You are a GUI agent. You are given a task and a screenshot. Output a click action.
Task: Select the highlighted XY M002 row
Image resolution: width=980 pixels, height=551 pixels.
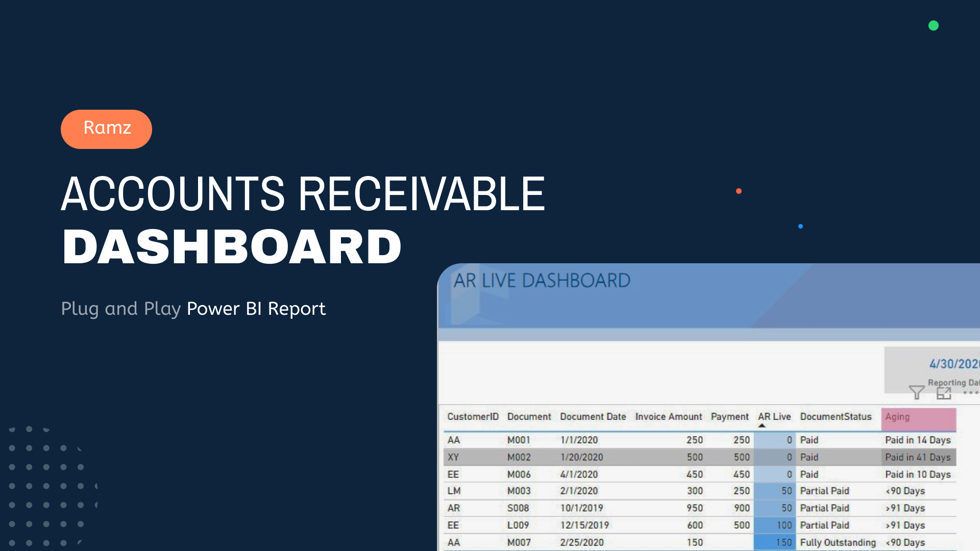tap(700, 457)
